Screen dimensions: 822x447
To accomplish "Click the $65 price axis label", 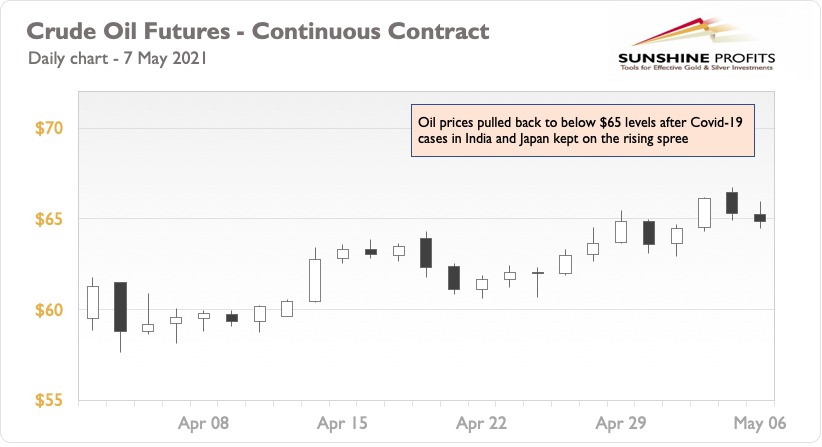I will [49, 219].
